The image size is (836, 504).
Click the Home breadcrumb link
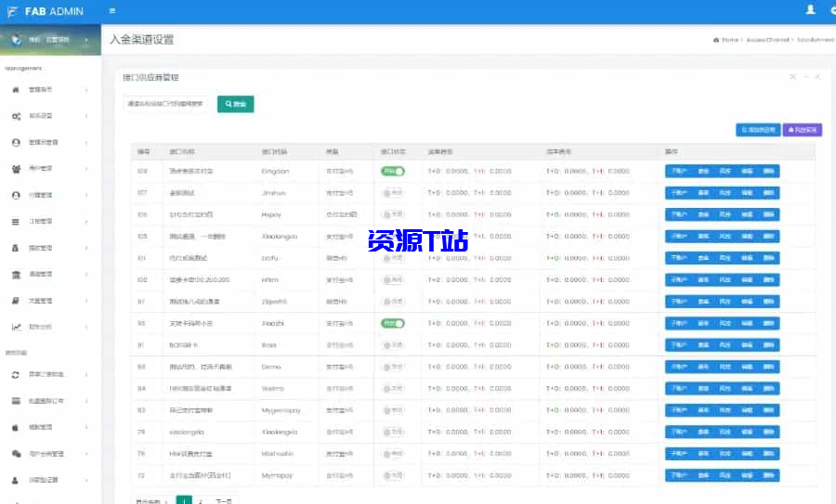click(x=726, y=40)
